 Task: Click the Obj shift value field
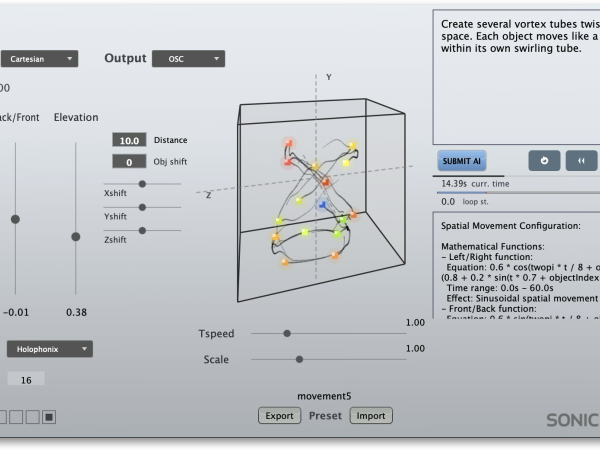pyautogui.click(x=129, y=161)
